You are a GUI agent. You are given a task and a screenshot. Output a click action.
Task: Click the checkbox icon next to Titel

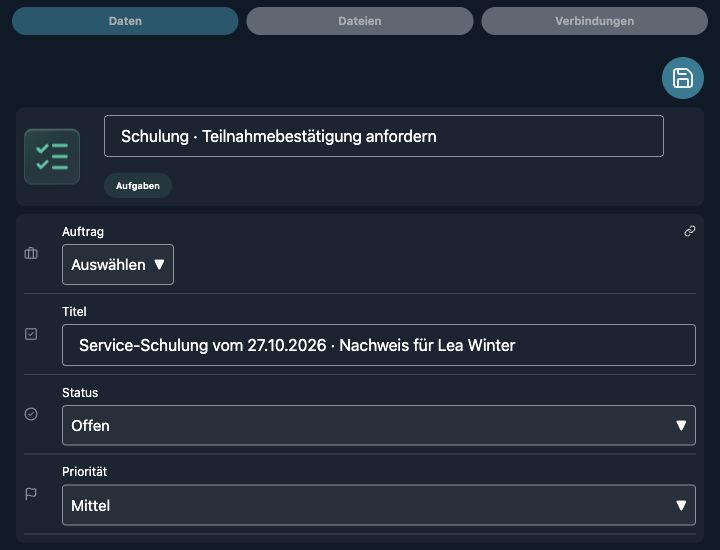click(x=31, y=334)
